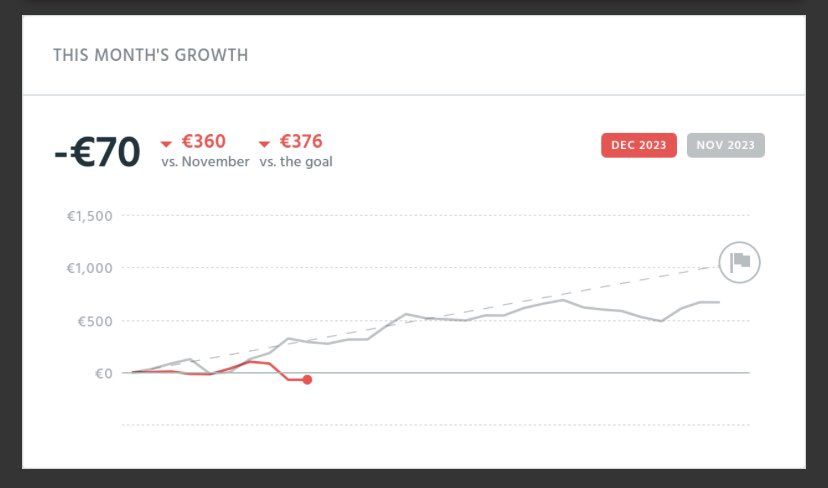The height and width of the screenshot is (488, 828).
Task: Click the gray November line's peak
Action: click(x=563, y=300)
